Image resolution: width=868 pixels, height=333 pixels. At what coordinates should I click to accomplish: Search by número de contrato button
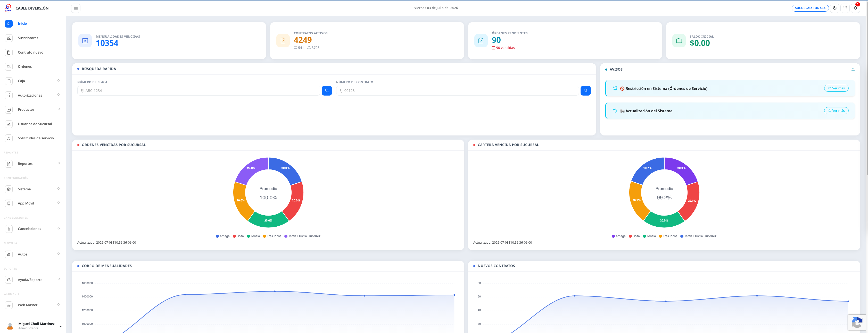(585, 91)
